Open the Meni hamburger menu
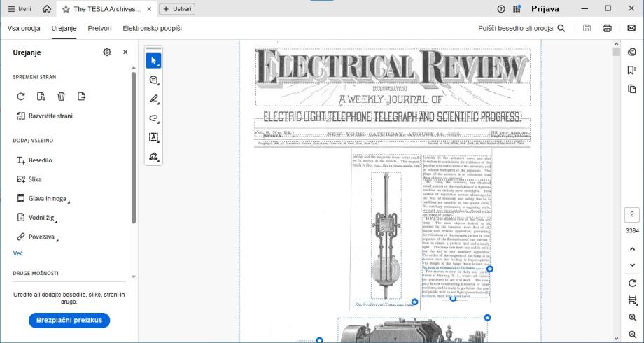The width and height of the screenshot is (644, 343). (x=20, y=9)
